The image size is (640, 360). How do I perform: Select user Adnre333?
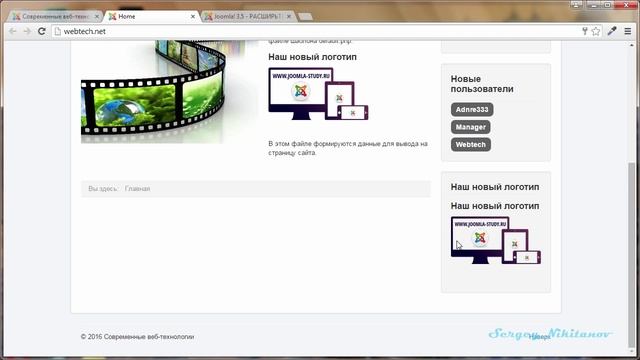tap(472, 109)
